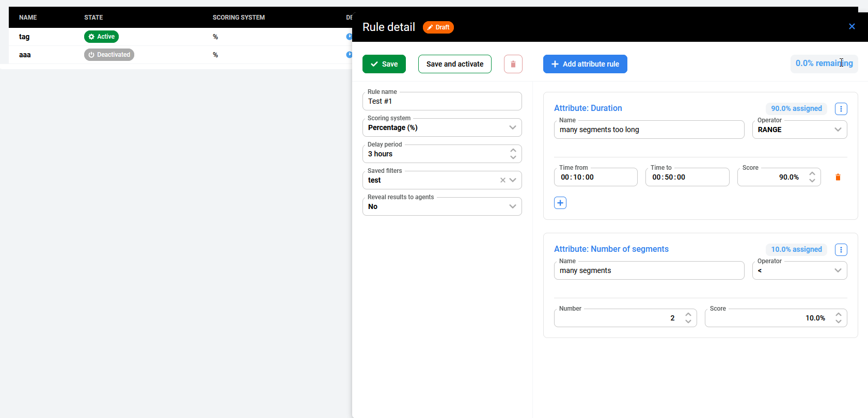The image size is (868, 418).
Task: Click the Time from field
Action: (x=596, y=177)
